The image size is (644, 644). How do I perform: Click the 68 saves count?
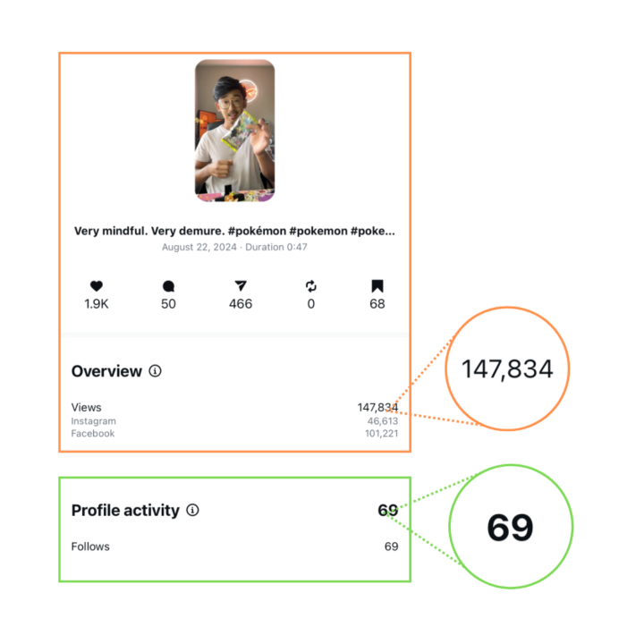point(377,304)
